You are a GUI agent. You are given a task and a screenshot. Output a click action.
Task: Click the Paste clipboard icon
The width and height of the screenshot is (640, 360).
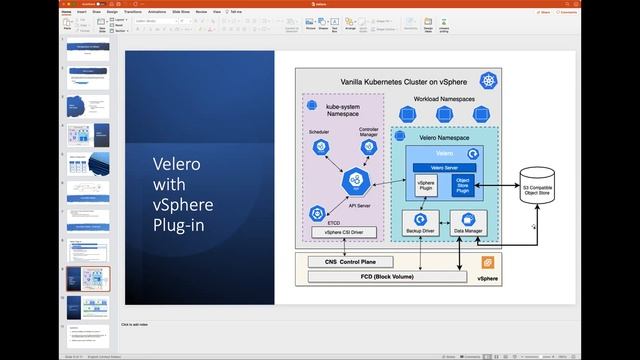point(67,22)
